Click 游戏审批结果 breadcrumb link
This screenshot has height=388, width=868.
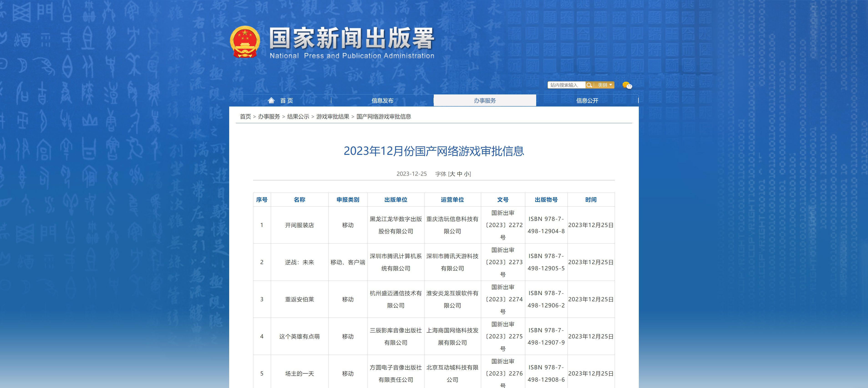[332, 117]
